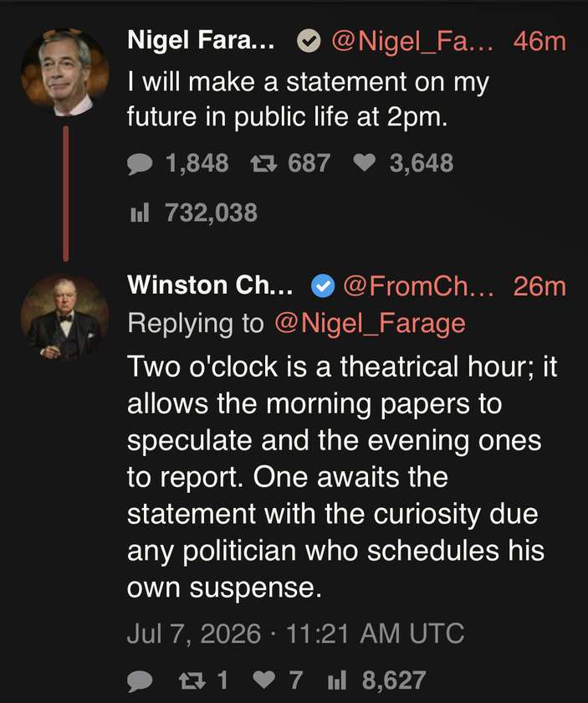Screen dimensions: 588x703
Task: Open the @Nigel_Fa... handle link
Action: click(x=412, y=41)
